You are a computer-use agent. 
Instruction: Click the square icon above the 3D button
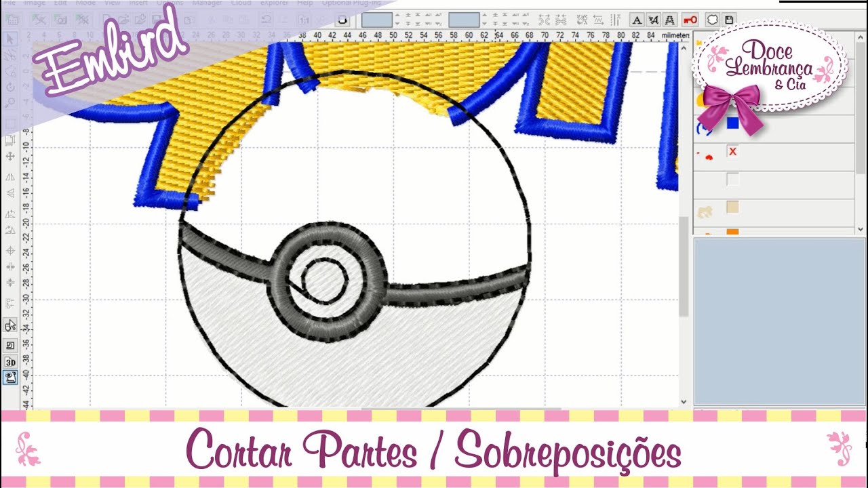coord(10,346)
